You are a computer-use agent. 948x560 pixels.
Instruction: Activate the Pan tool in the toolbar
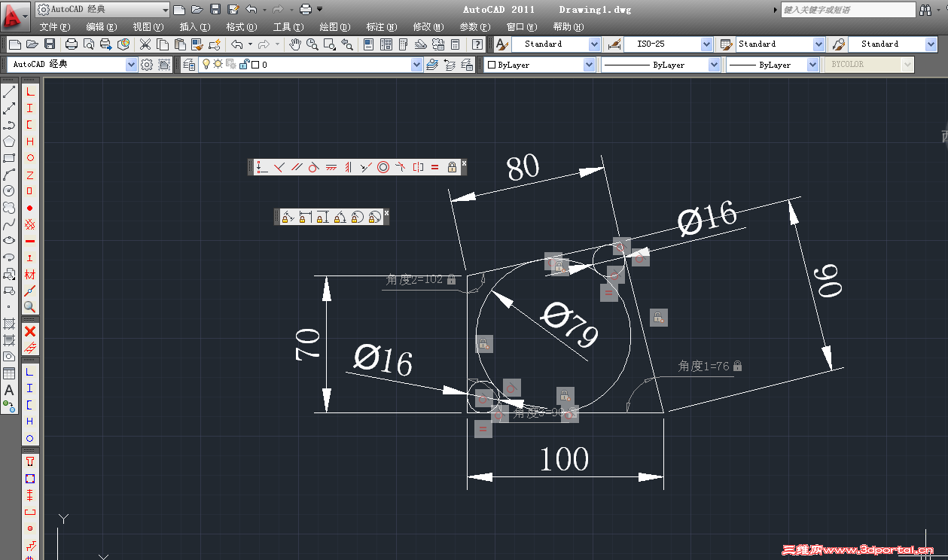pyautogui.click(x=296, y=44)
